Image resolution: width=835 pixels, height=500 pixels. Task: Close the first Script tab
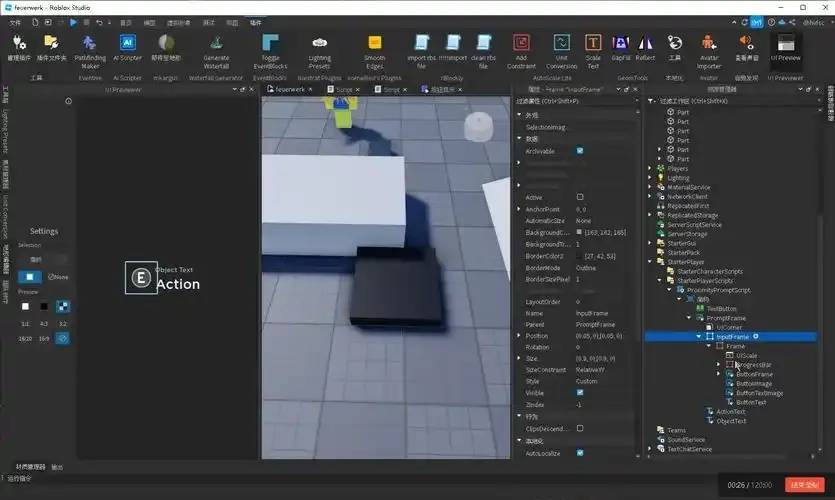358,89
